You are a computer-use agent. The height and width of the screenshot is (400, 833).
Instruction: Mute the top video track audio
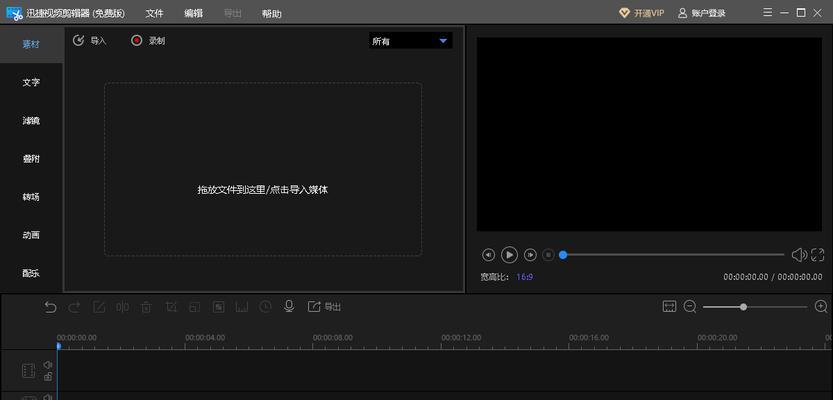click(x=48, y=364)
